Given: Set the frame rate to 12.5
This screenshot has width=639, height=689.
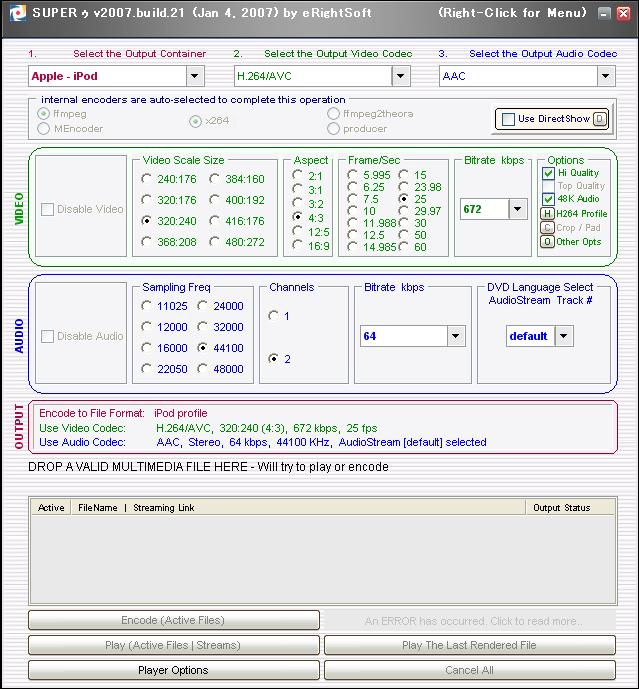Looking at the screenshot, I should pos(352,235).
